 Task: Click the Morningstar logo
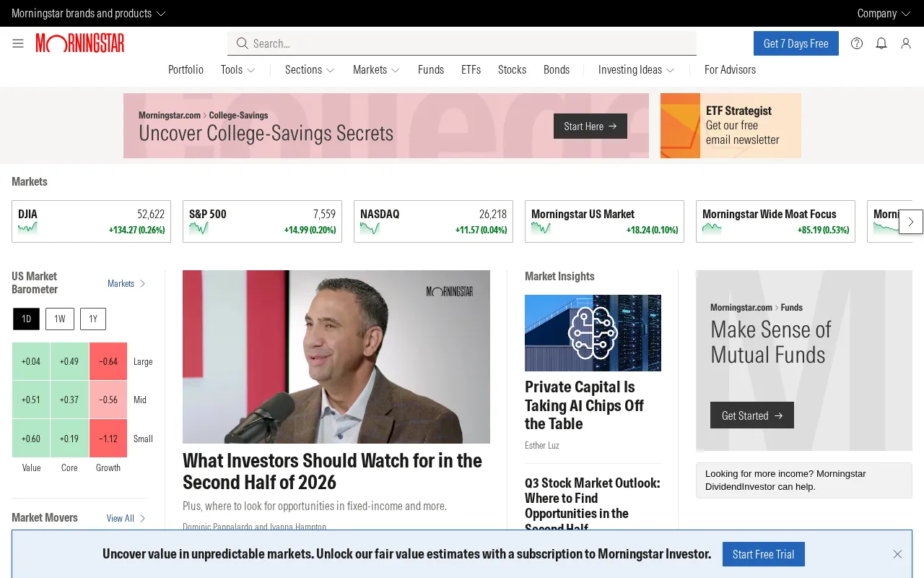point(80,43)
